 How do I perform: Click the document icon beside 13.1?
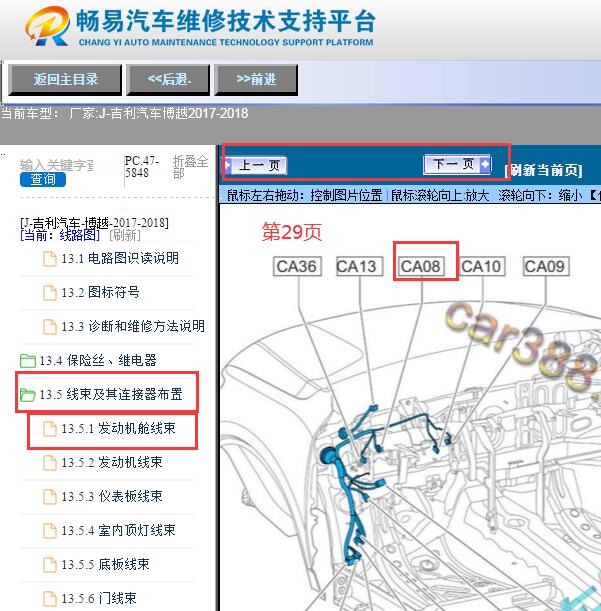49,259
